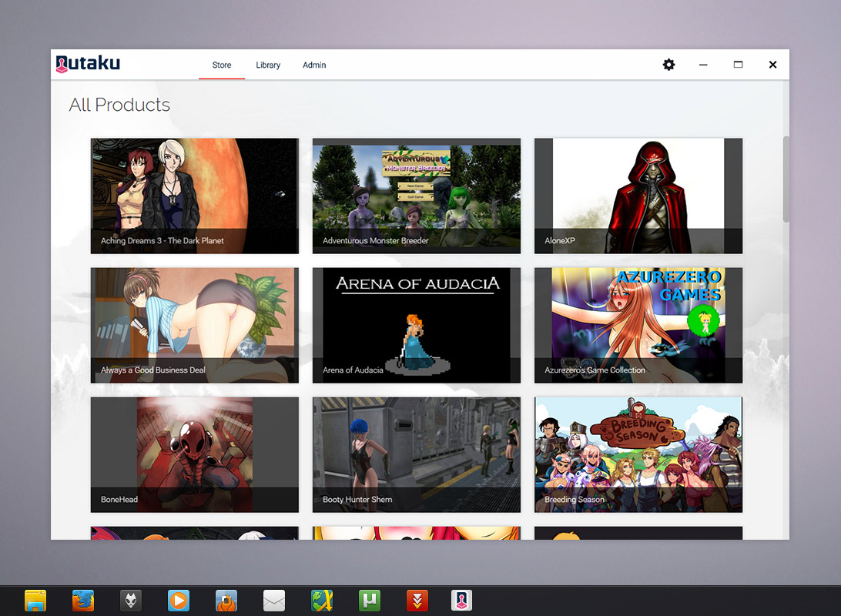Choose Always a Good Business Deal game
The image size is (841, 616).
(x=195, y=326)
